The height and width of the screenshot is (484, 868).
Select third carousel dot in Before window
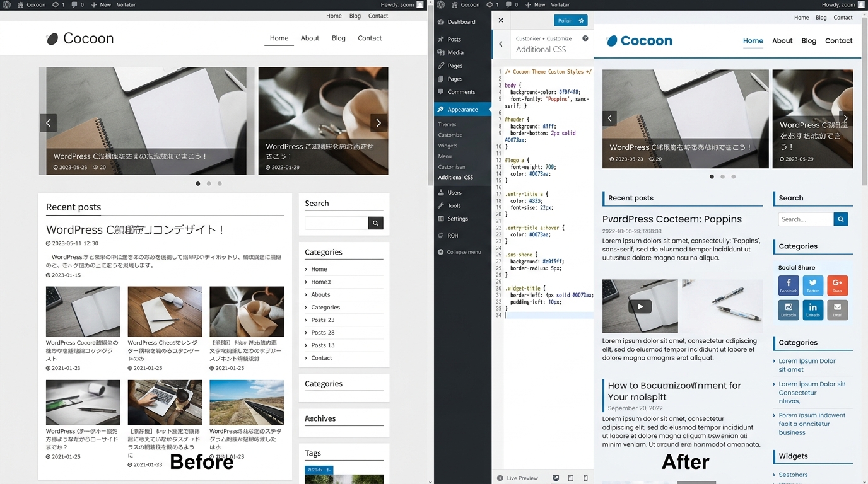pos(220,184)
